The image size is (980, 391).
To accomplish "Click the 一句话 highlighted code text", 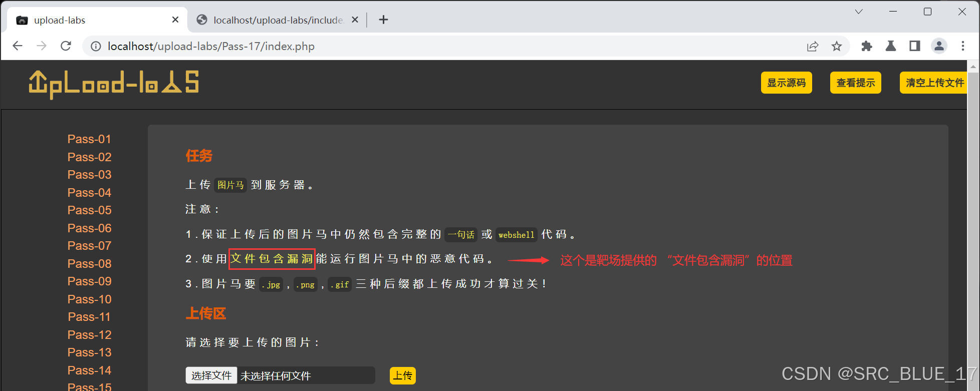I will pos(461,235).
